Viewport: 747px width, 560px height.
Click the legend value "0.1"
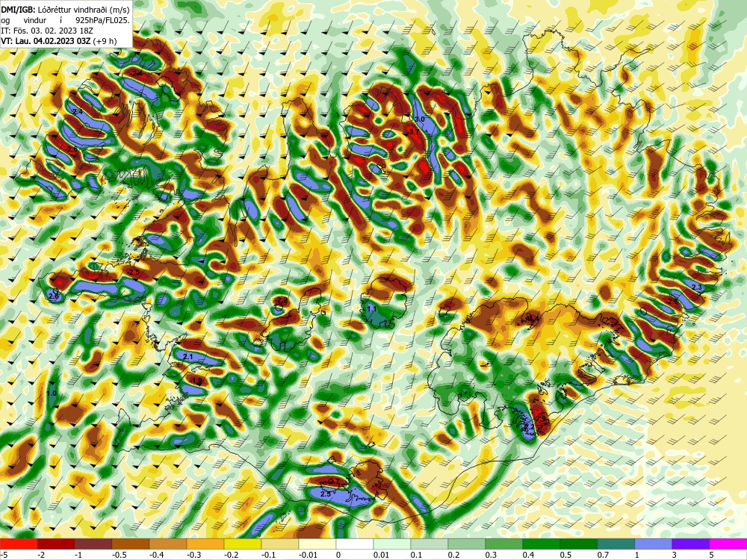416,555
